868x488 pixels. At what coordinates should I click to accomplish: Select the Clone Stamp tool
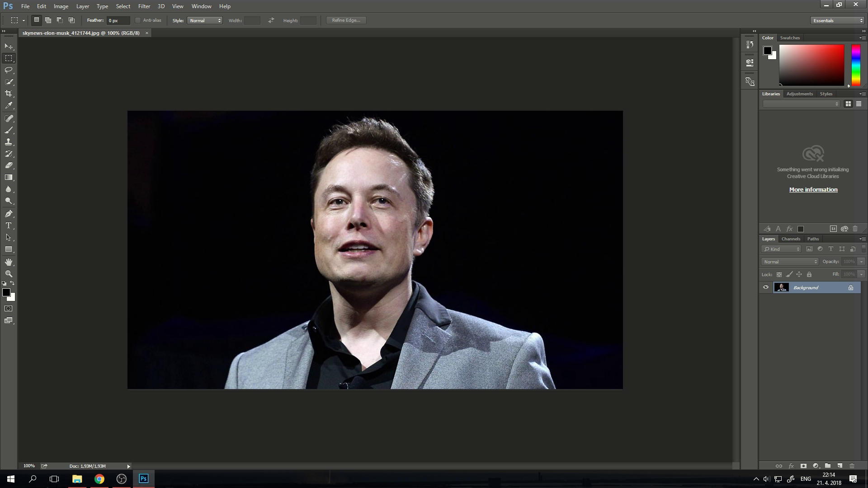point(9,142)
